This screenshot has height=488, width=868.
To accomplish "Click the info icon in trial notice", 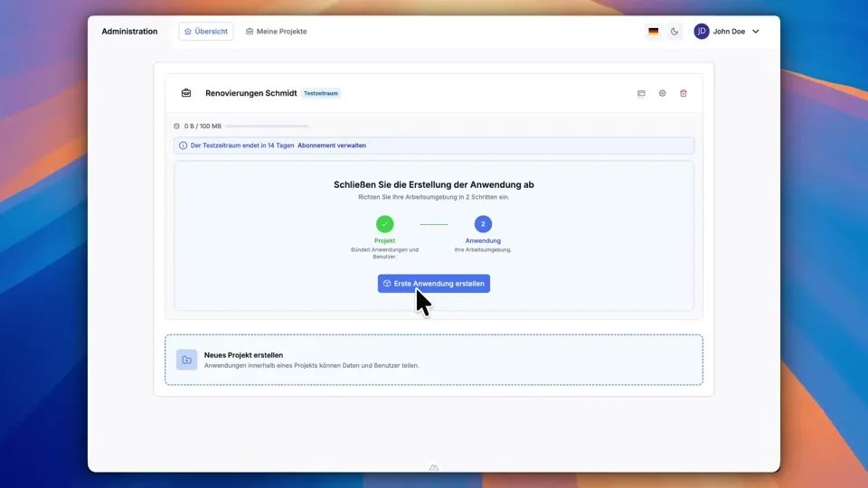I will [183, 145].
